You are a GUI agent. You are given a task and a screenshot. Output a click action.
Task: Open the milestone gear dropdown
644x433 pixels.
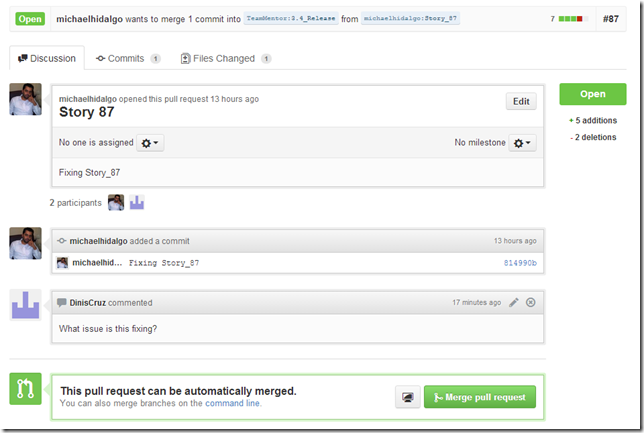522,143
